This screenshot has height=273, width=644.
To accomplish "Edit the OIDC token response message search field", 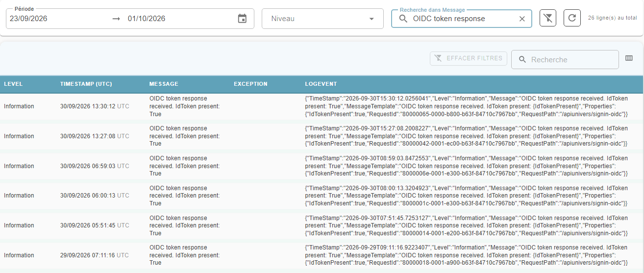I will tap(462, 19).
